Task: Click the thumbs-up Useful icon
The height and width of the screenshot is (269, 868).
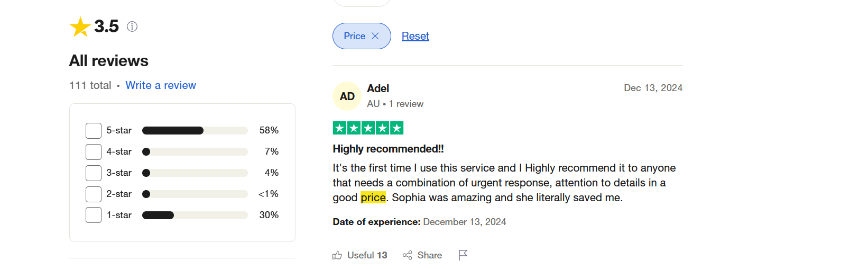Action: [x=337, y=255]
